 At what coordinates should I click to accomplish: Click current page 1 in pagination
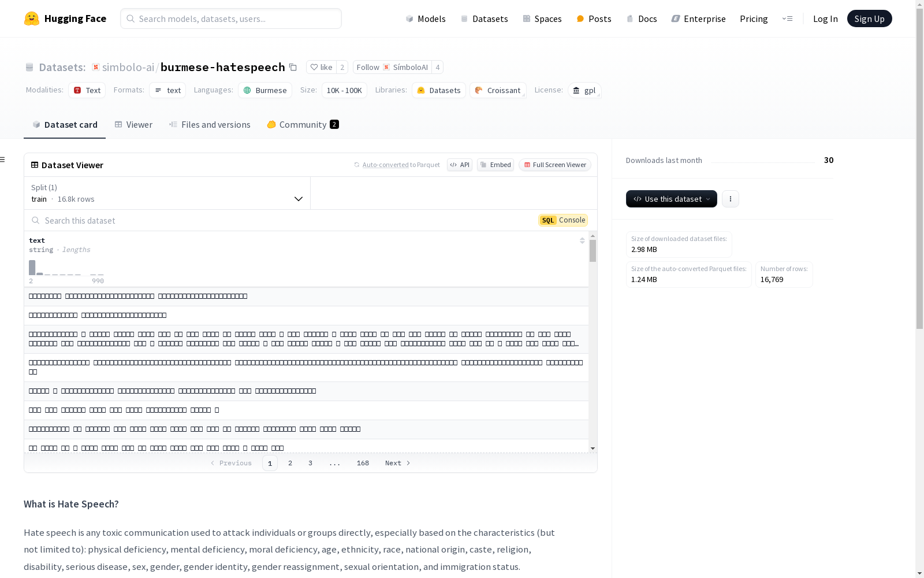click(x=270, y=463)
